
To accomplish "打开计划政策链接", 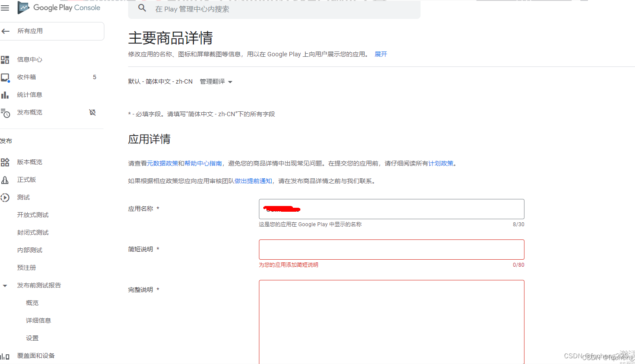I will [442, 163].
